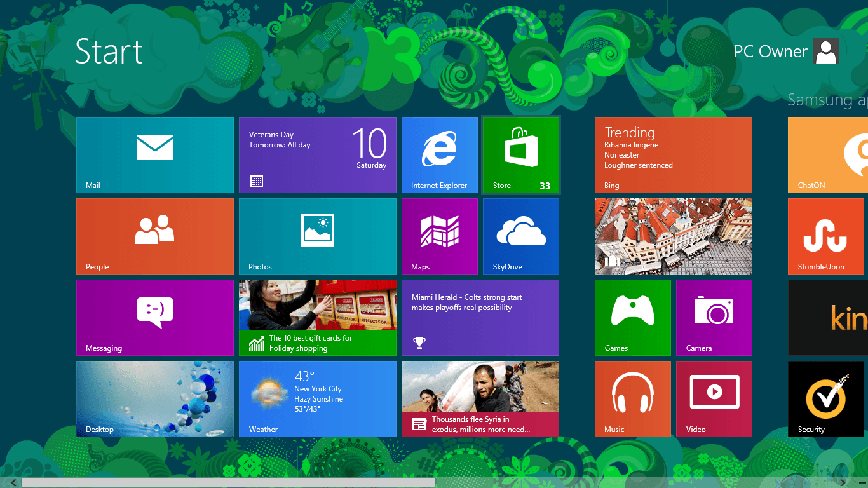
Task: Launch the Games app
Action: point(632,317)
